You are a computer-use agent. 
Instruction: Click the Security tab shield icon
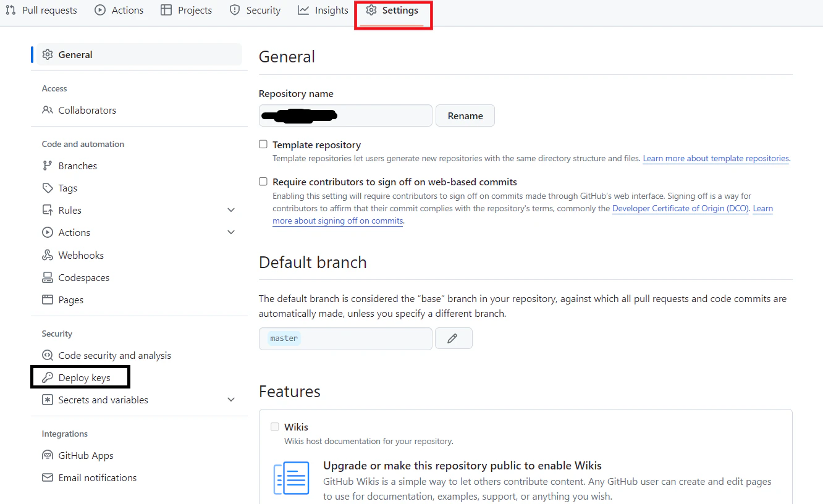click(x=235, y=10)
